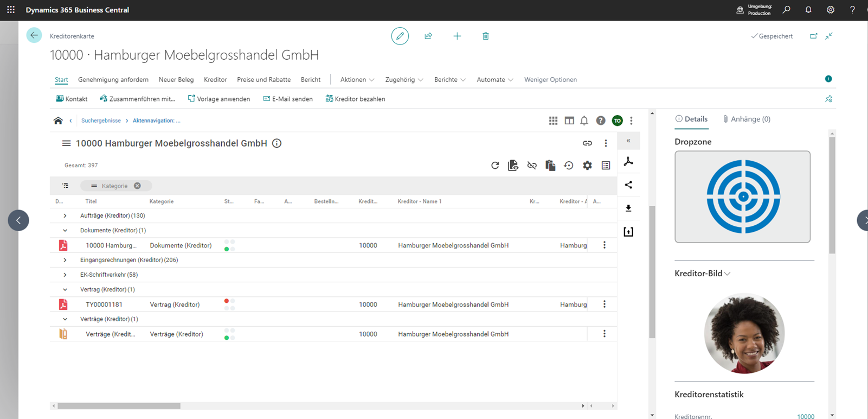Create new record with the plus icon
The height and width of the screenshot is (419, 868).
[x=457, y=36]
